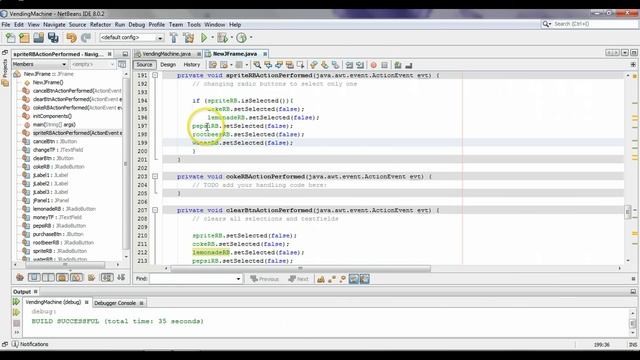Toggle Wrap Around in find bar
Screen dimensions: 640x360
pyautogui.click(x=364, y=279)
